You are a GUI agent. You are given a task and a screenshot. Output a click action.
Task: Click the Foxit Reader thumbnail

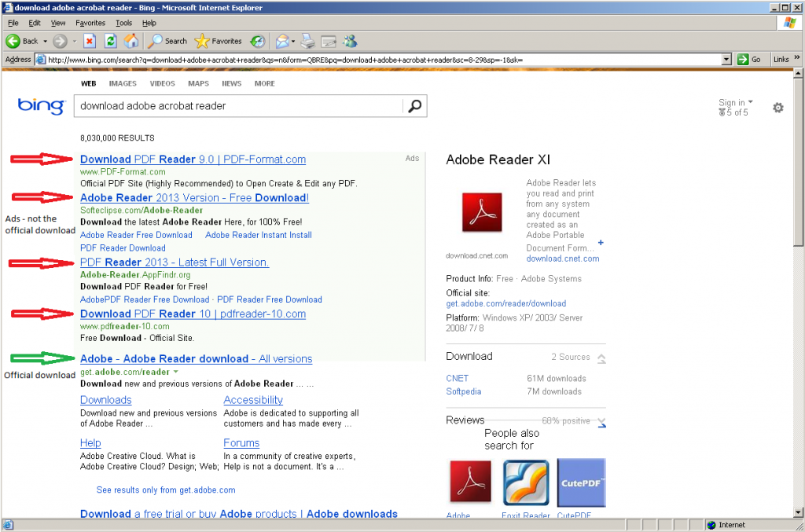pos(526,482)
